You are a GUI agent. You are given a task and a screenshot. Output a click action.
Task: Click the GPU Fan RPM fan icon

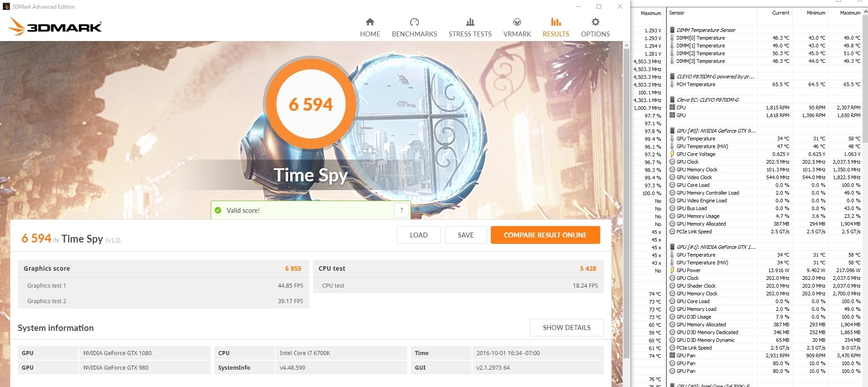672,356
